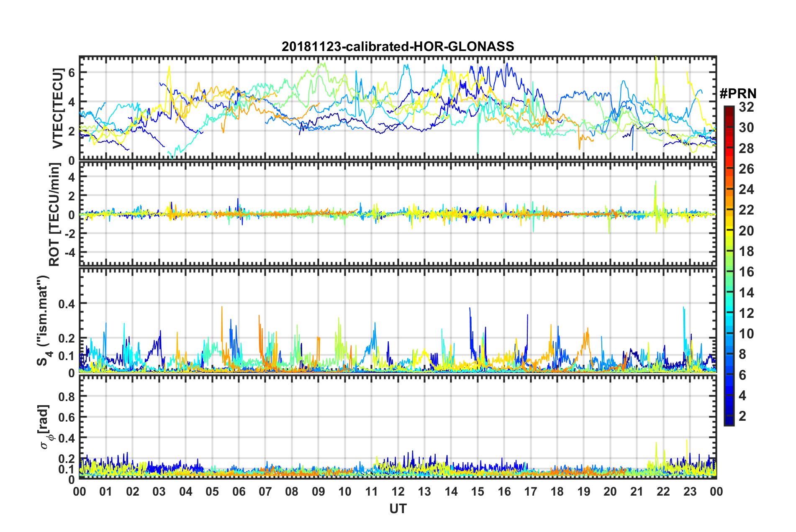Click the 12 label on the PRN colorbar
Image resolution: width=796 pixels, height=532 pixels.
[746, 313]
